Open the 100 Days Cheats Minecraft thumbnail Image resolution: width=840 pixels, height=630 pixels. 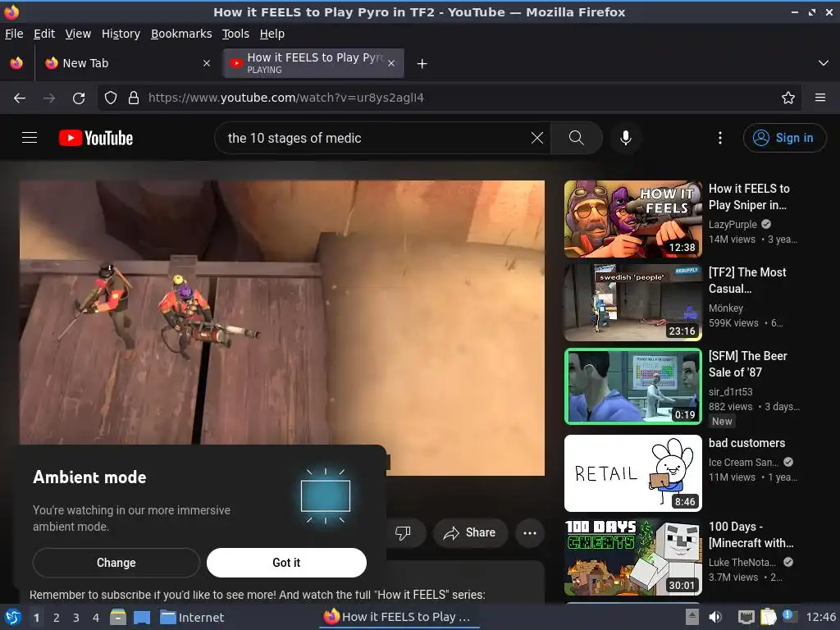coord(633,557)
